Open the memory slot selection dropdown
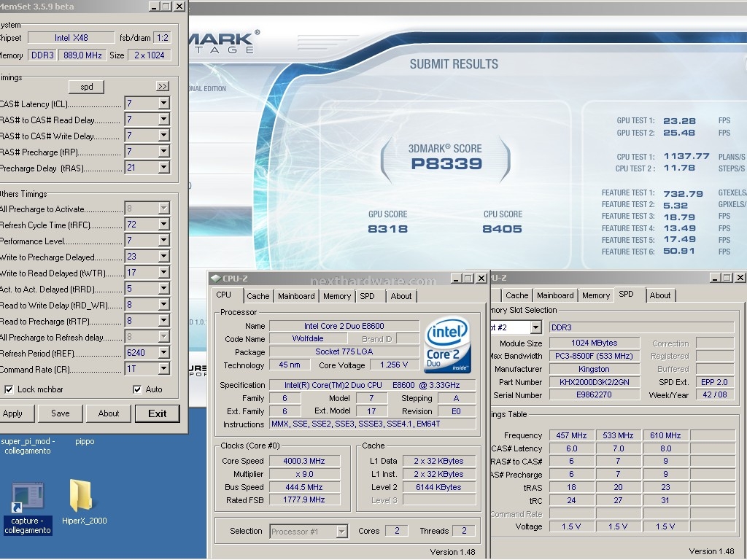Image resolution: width=747 pixels, height=560 pixels. click(536, 327)
